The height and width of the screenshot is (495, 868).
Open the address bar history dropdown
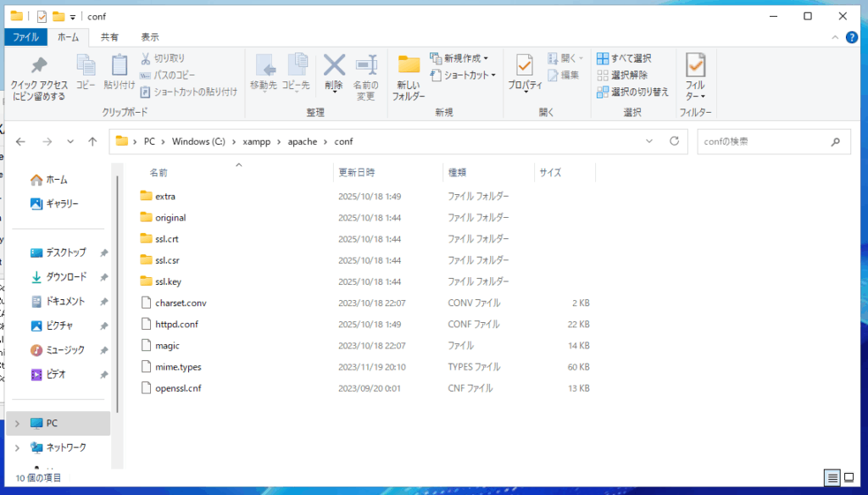[x=649, y=142]
